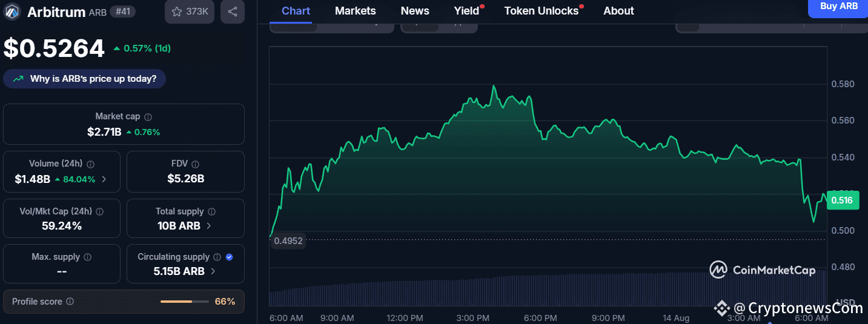Click the Arbitrum logo icon

pyautogui.click(x=13, y=12)
